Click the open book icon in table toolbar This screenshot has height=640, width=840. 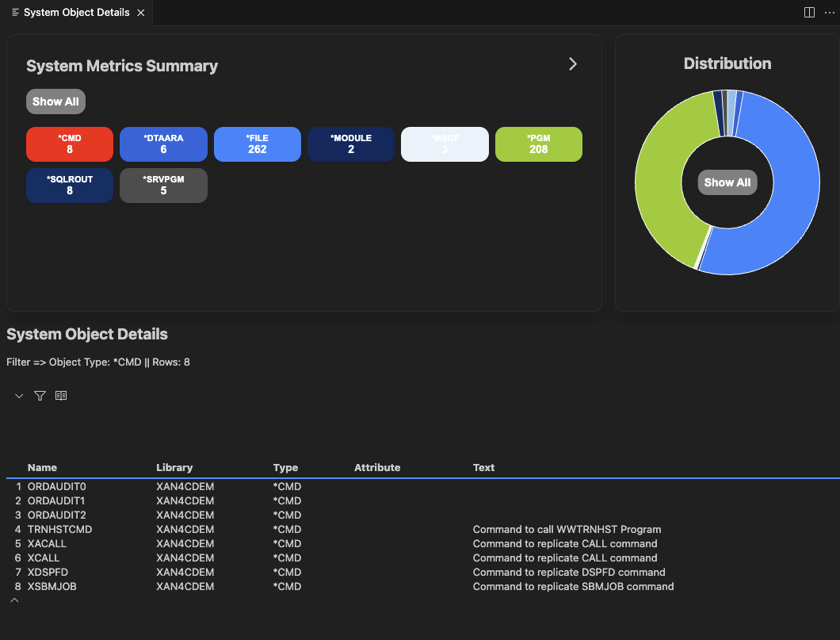[x=61, y=396]
